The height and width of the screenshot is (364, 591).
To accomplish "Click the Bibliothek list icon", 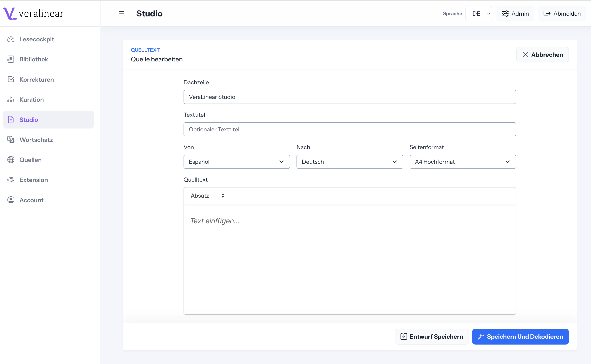I will click(x=11, y=59).
